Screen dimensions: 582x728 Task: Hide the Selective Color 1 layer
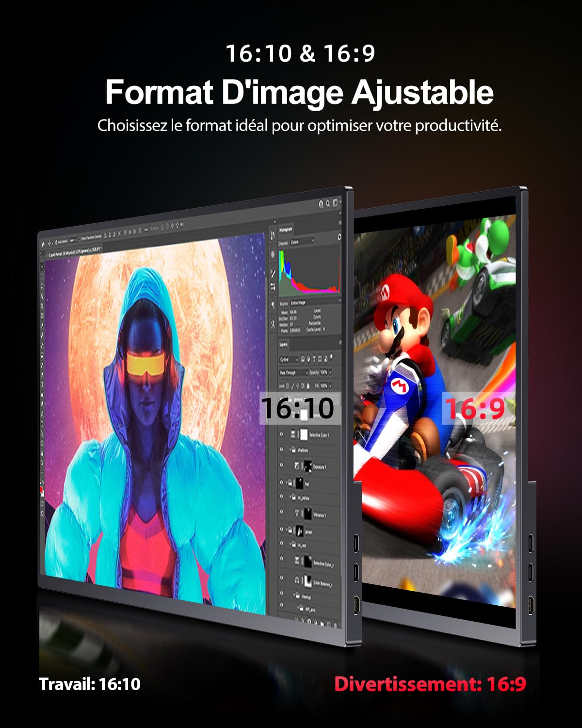(281, 434)
